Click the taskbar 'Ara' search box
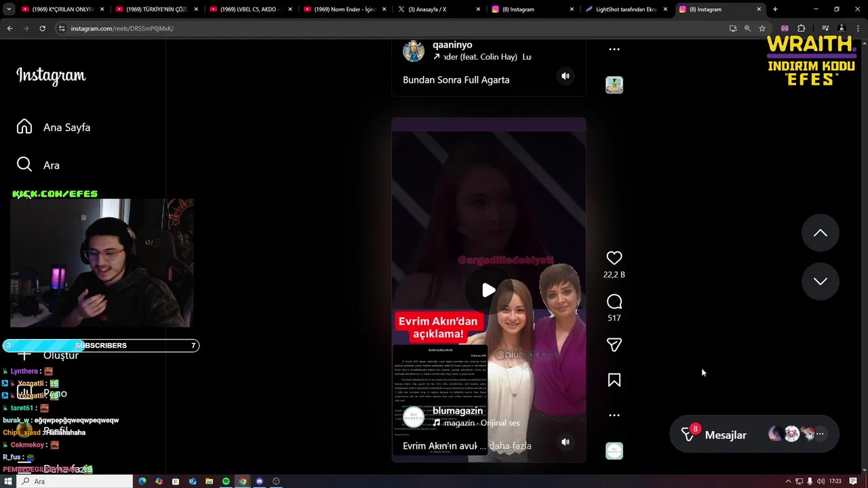Screen dimensions: 868x488 (x=75, y=481)
